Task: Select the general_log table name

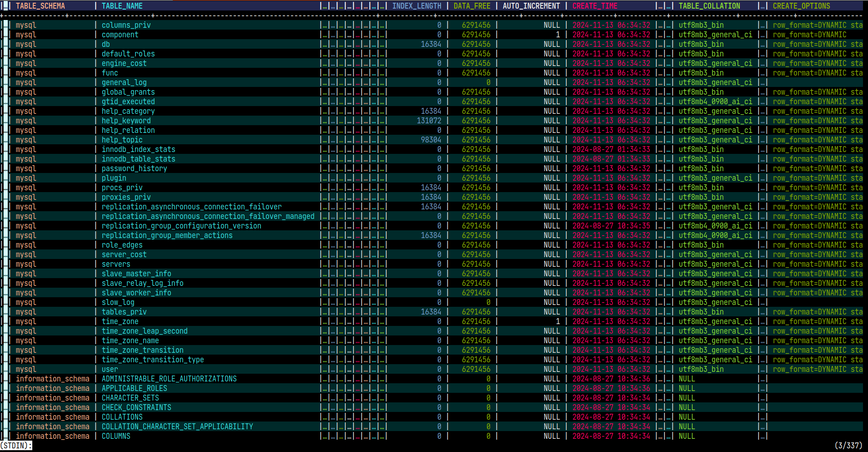Action: pyautogui.click(x=124, y=82)
